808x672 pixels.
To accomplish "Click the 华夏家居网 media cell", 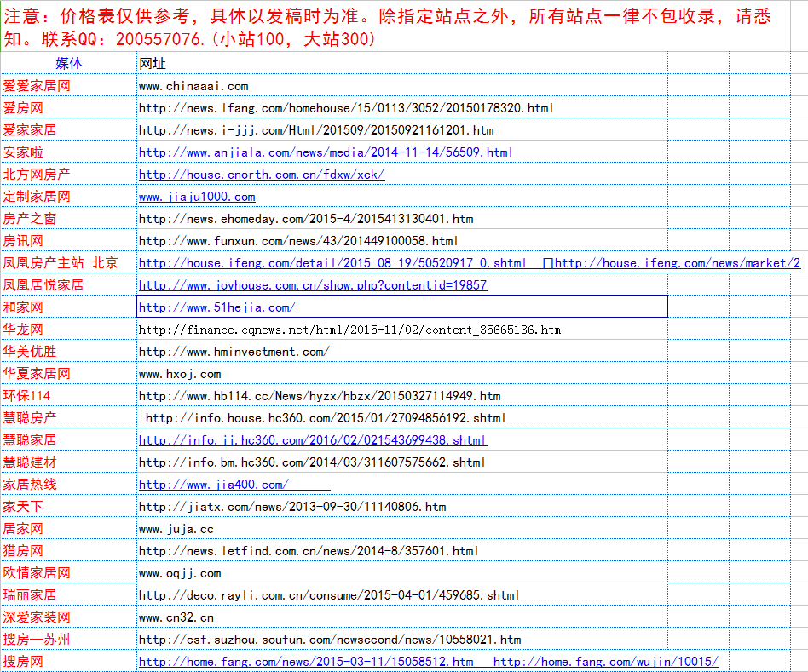I will [68, 373].
